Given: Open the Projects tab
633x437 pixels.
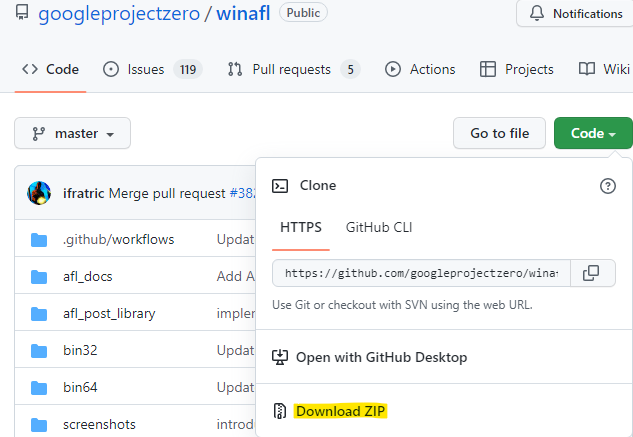Looking at the screenshot, I should [x=516, y=69].
